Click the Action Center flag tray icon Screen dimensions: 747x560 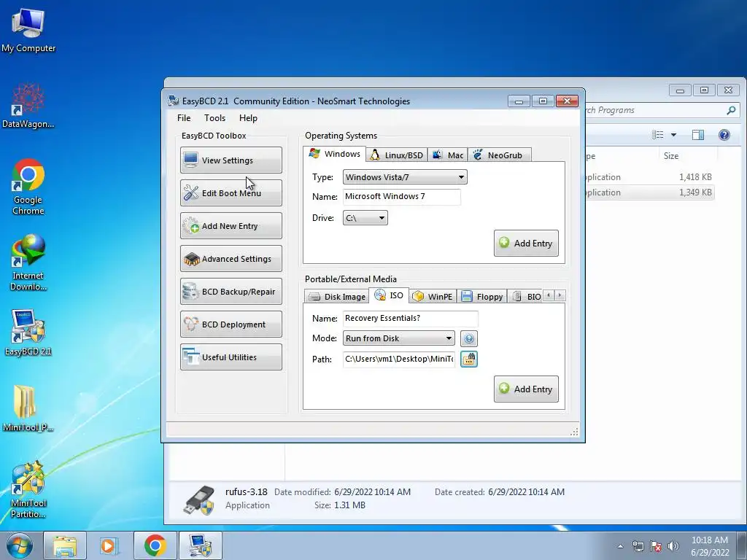[656, 546]
